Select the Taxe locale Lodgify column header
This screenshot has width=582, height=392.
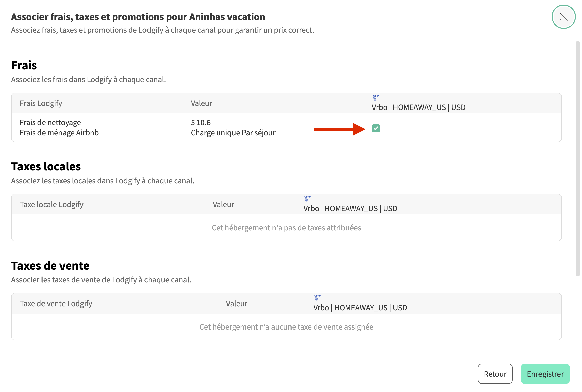52,204
